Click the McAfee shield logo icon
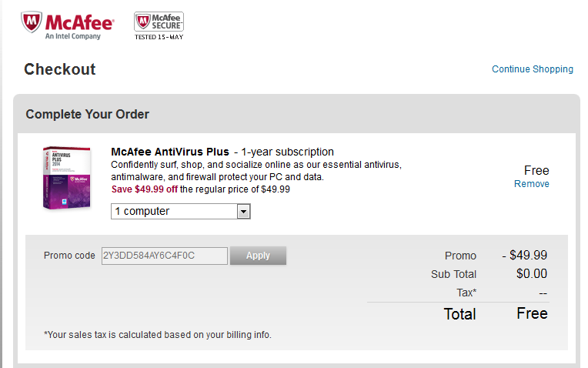The height and width of the screenshot is (368, 588). coord(31,22)
